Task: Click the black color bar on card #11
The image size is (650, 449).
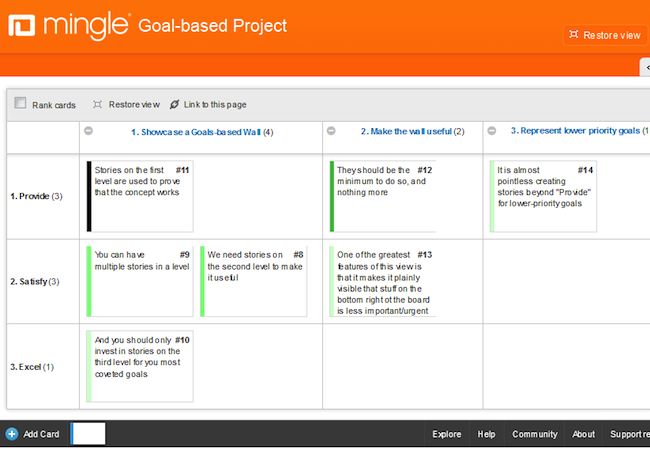Action: [89, 196]
